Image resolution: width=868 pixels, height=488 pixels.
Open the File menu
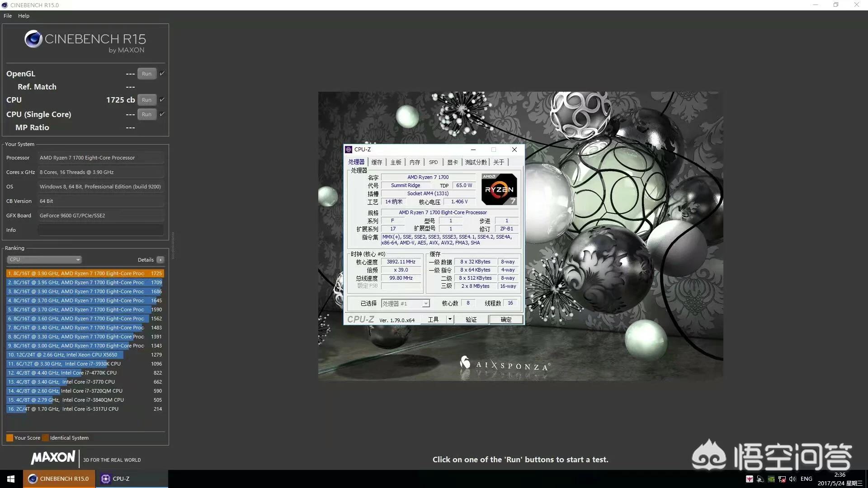click(x=8, y=16)
